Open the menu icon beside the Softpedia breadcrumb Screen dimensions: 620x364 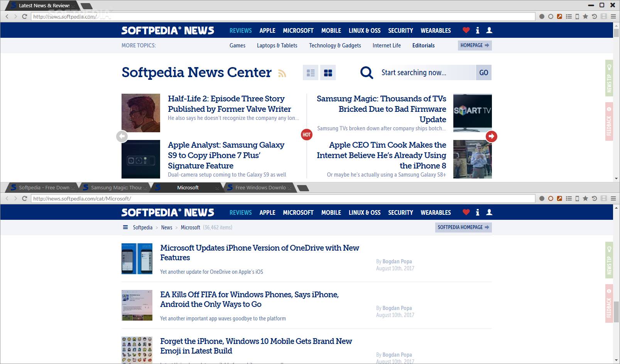click(125, 227)
